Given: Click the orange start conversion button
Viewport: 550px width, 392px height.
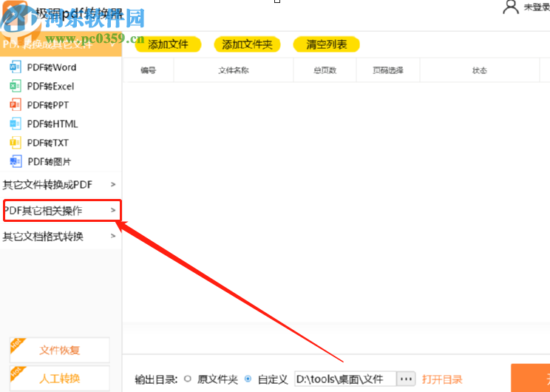Looking at the screenshot, I should click(x=530, y=378).
